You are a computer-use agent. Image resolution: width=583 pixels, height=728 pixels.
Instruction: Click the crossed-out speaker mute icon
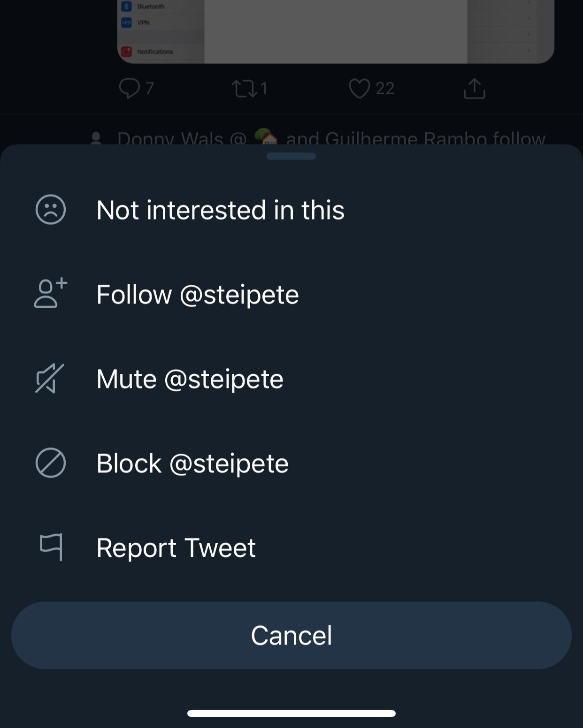(50, 378)
